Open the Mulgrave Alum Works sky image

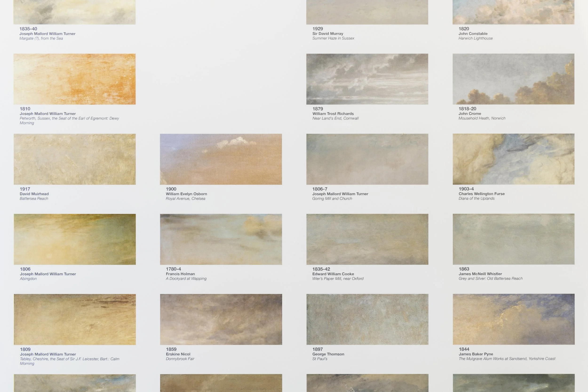513,319
